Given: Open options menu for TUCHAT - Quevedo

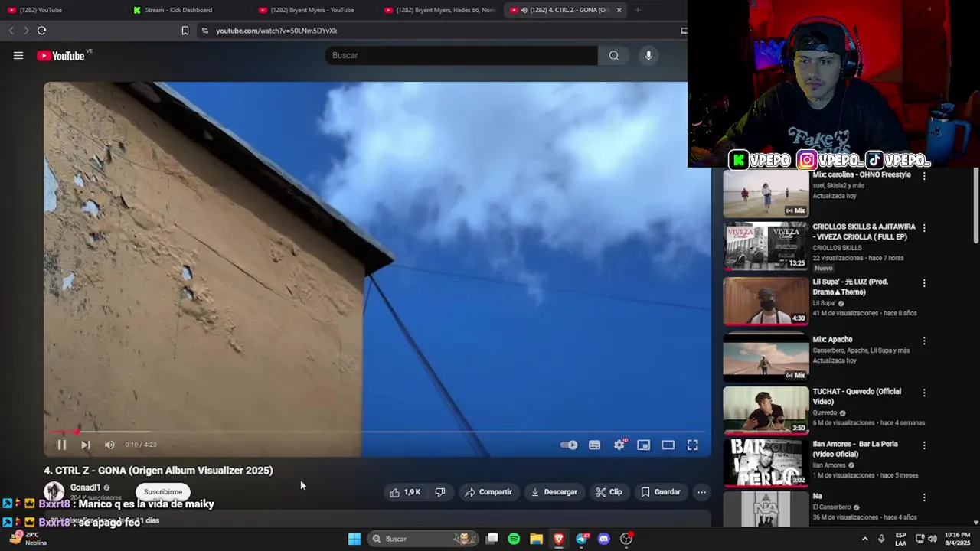Looking at the screenshot, I should pyautogui.click(x=924, y=392).
